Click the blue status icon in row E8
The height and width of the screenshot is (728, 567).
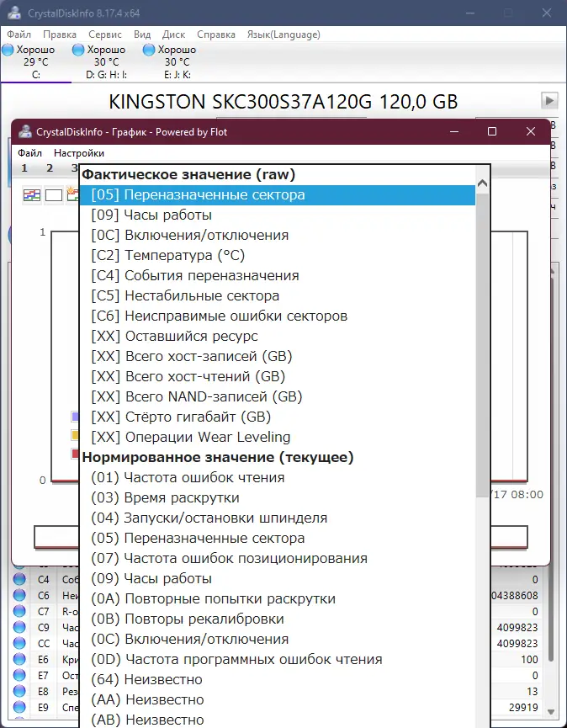(19, 691)
